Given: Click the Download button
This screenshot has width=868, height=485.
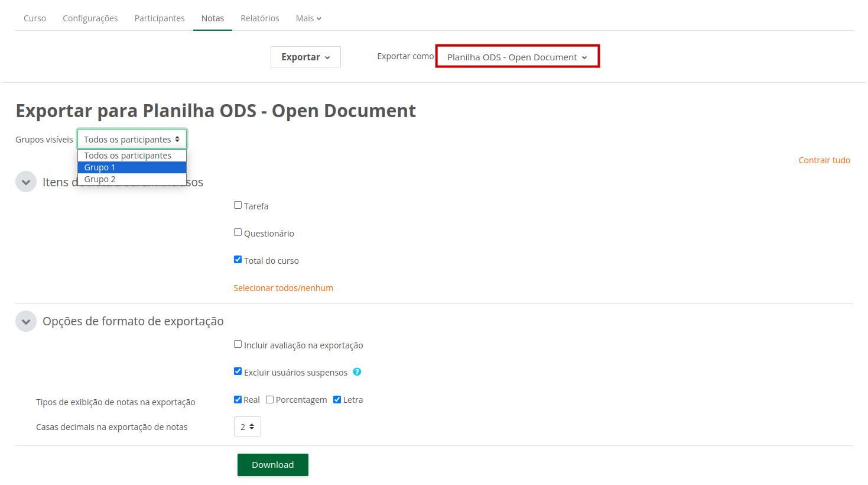Looking at the screenshot, I should coord(272,465).
